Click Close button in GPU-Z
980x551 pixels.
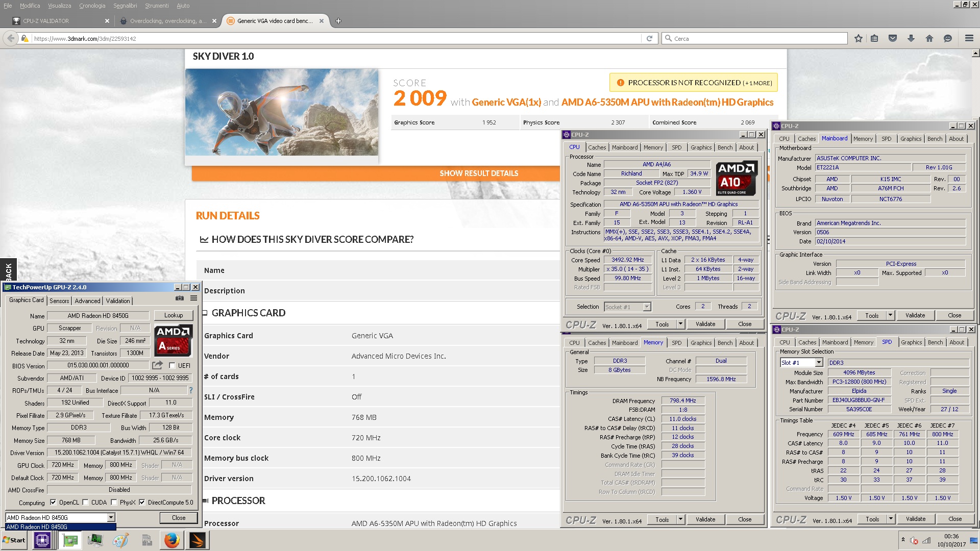tap(179, 517)
